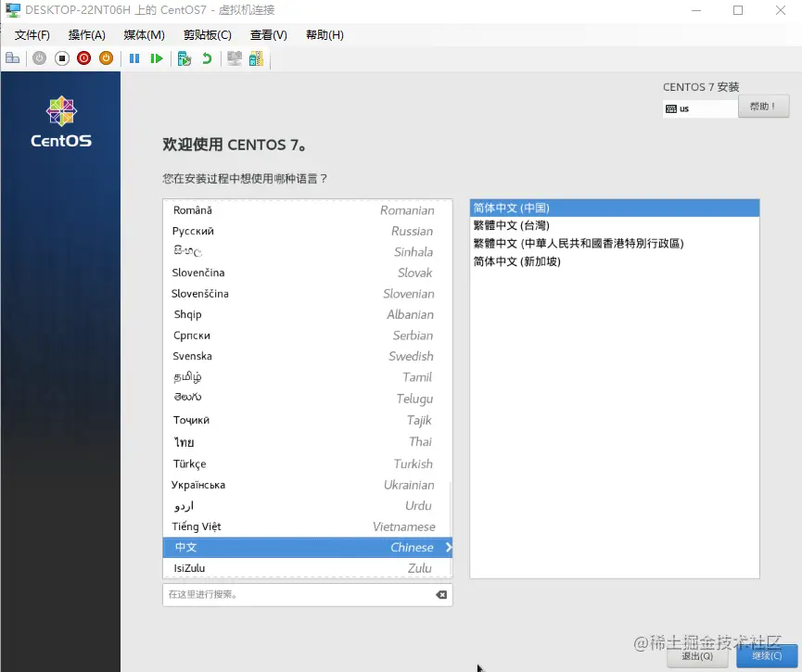Reset the virtual machine
Viewport: 802px width, 672px height.
(x=156, y=57)
